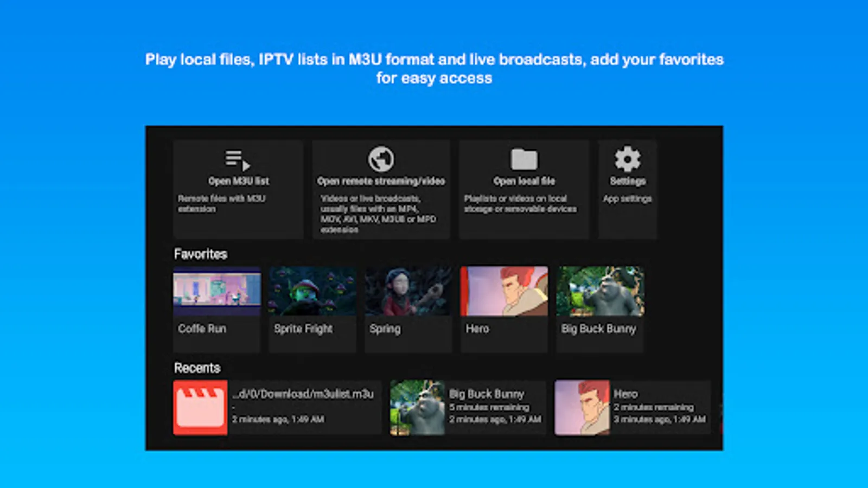This screenshot has width=868, height=488.
Task: Click the Recents section heading
Action: click(x=197, y=368)
